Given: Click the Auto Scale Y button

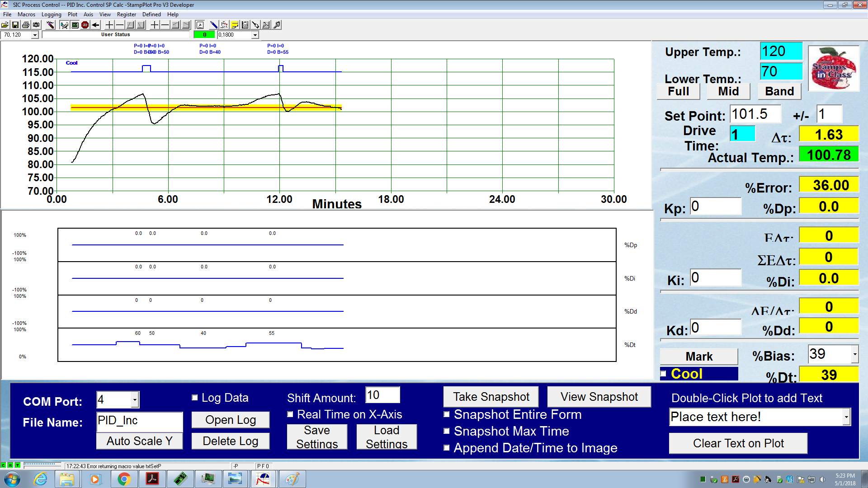Looking at the screenshot, I should click(x=139, y=441).
